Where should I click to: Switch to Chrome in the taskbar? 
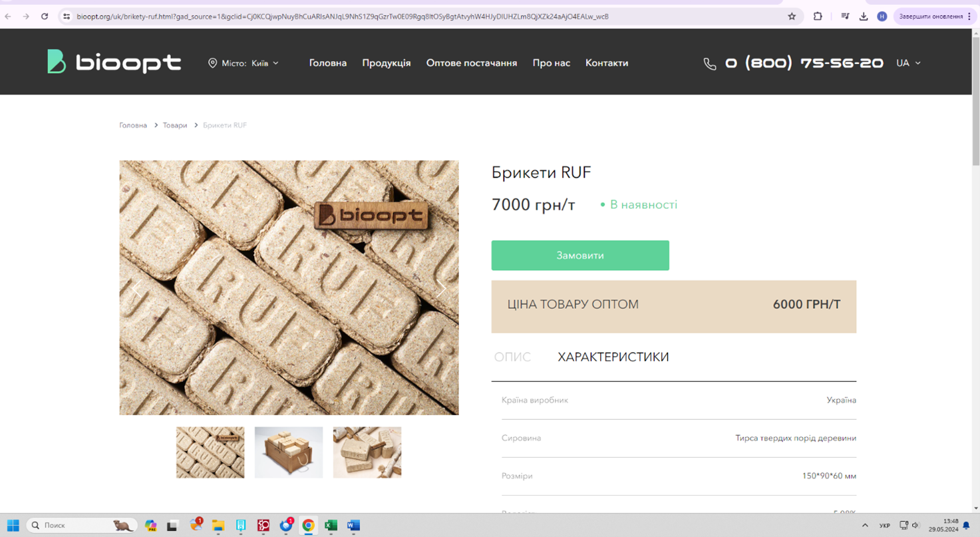click(308, 526)
